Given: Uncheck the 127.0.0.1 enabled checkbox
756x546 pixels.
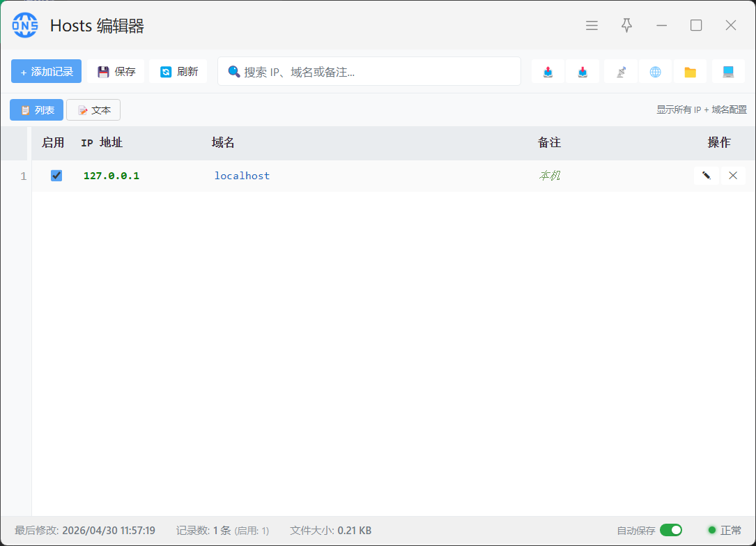Looking at the screenshot, I should (56, 176).
